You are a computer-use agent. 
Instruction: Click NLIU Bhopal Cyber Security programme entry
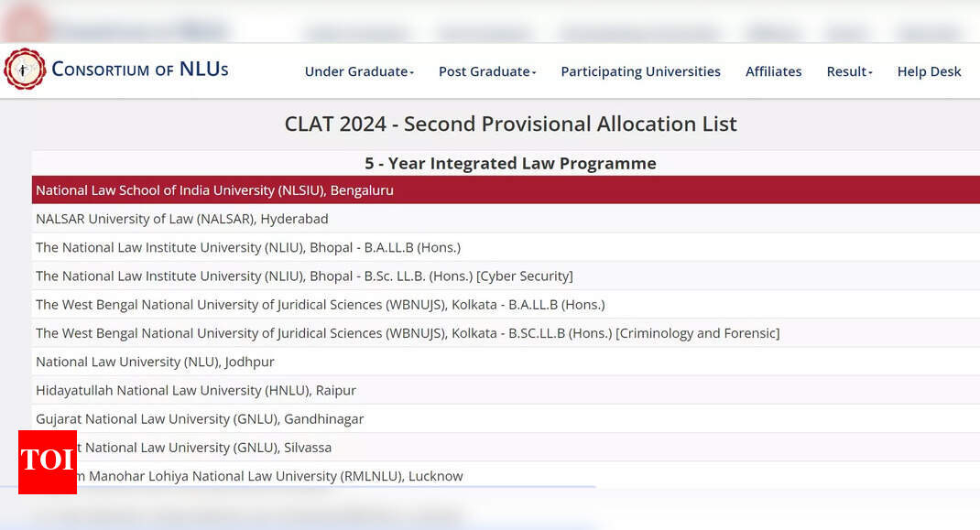[x=304, y=276]
